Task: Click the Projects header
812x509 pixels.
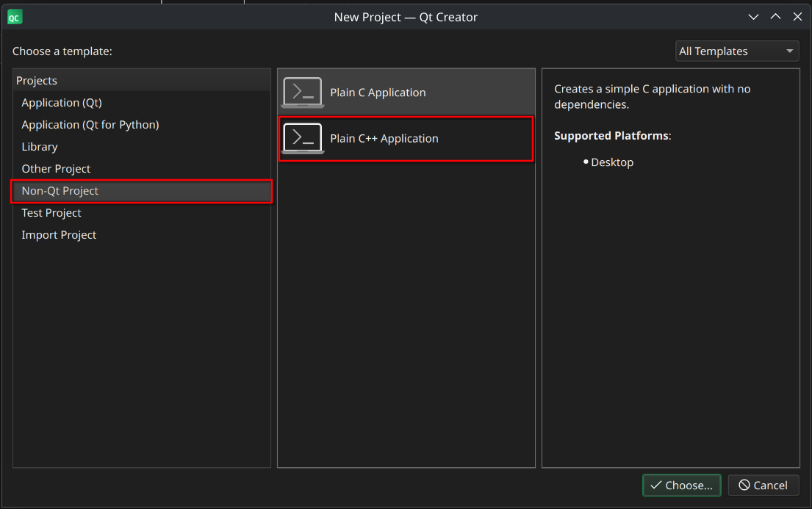Action: (x=141, y=80)
